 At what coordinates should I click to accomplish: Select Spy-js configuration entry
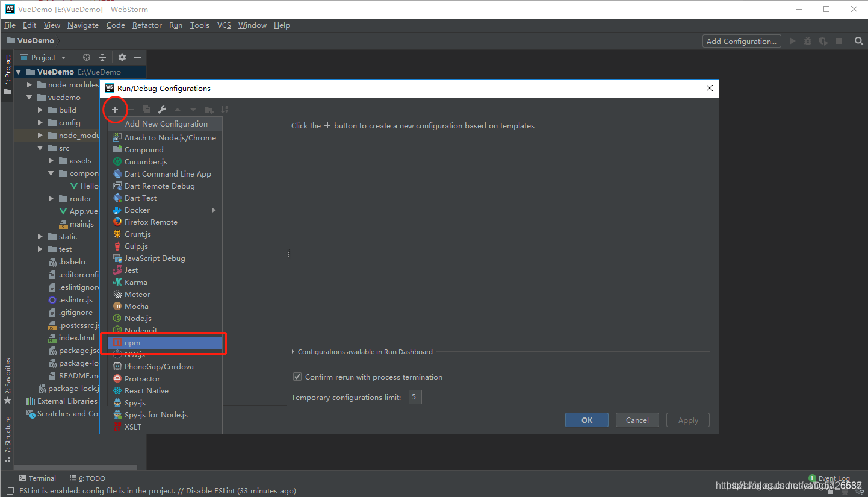[x=166, y=402]
